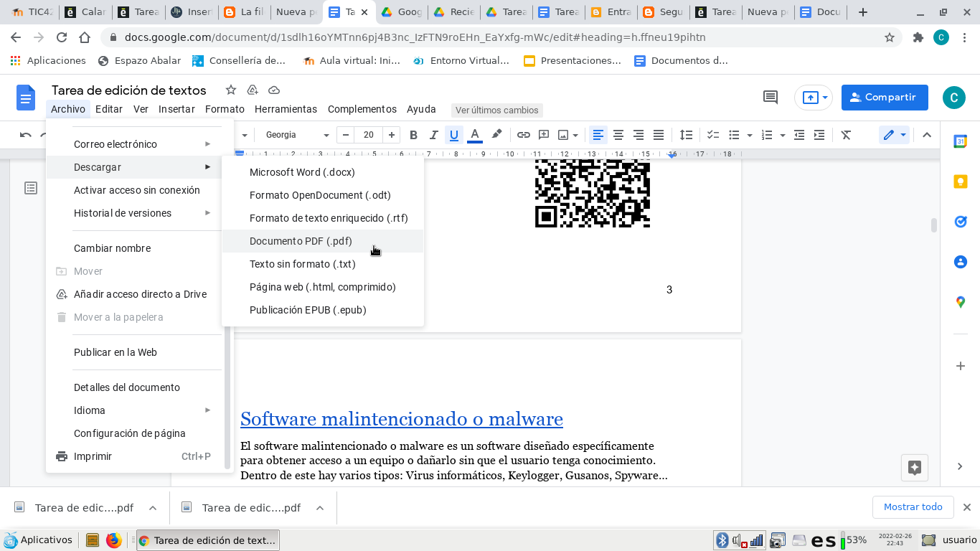
Task: Toggle Italic formatting
Action: pos(433,135)
